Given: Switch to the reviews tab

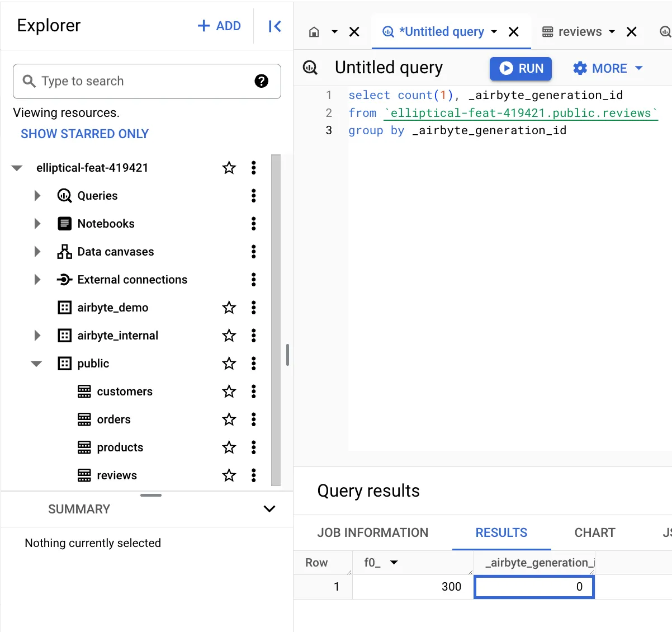Looking at the screenshot, I should (580, 32).
